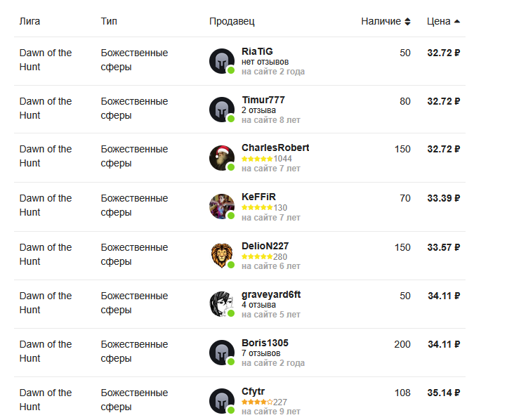Open RiaTiG's helmet avatar
This screenshot has width=507, height=420.
pyautogui.click(x=222, y=61)
